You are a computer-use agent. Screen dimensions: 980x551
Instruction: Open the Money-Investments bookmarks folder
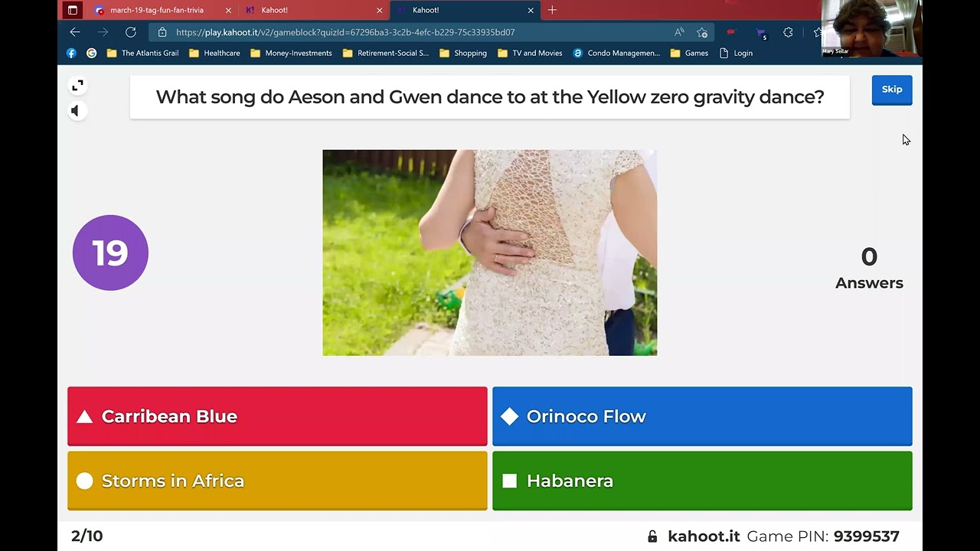coord(291,53)
